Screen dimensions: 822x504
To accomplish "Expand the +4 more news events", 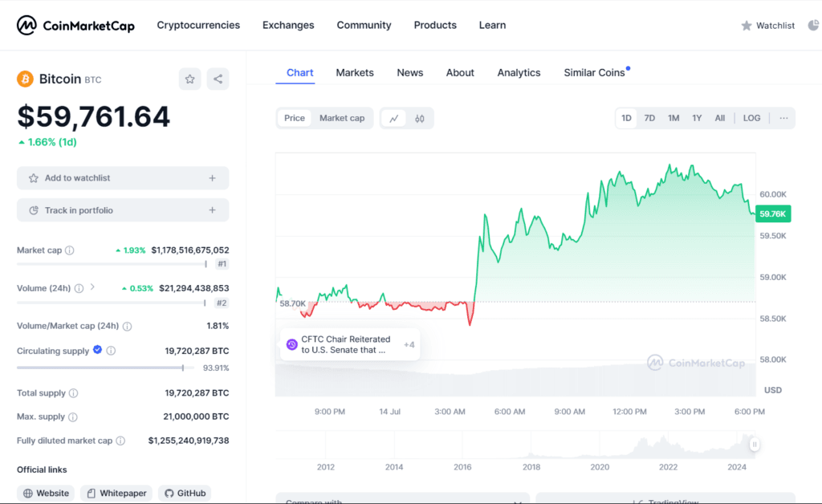I will coord(409,345).
